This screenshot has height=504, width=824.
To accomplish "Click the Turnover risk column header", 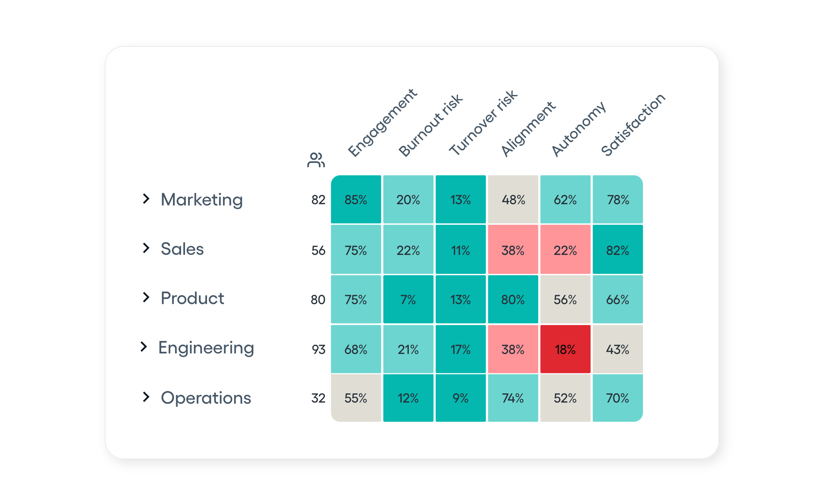I will 483,123.
